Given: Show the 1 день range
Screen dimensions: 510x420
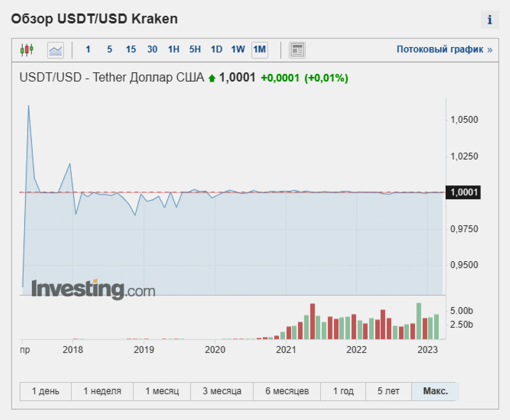Looking at the screenshot, I should tap(46, 391).
